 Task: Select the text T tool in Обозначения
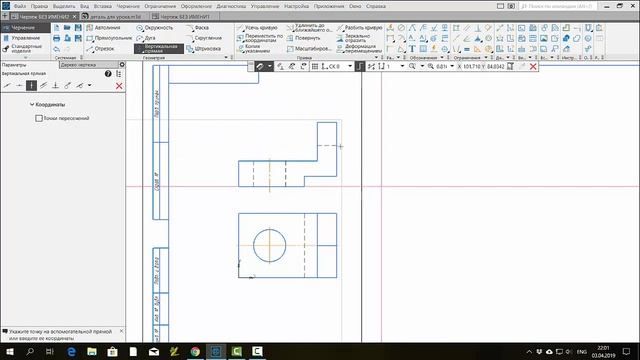coord(412,49)
